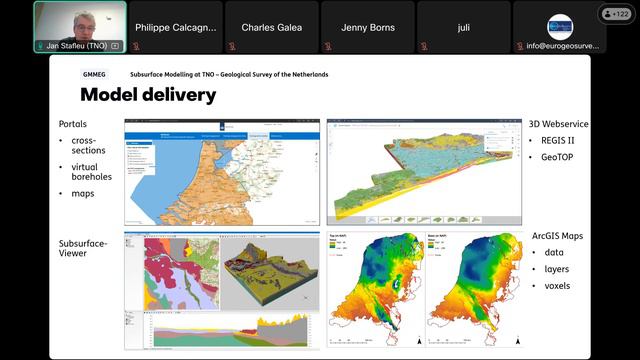Click the GMMEG badge on the slide

pyautogui.click(x=94, y=74)
